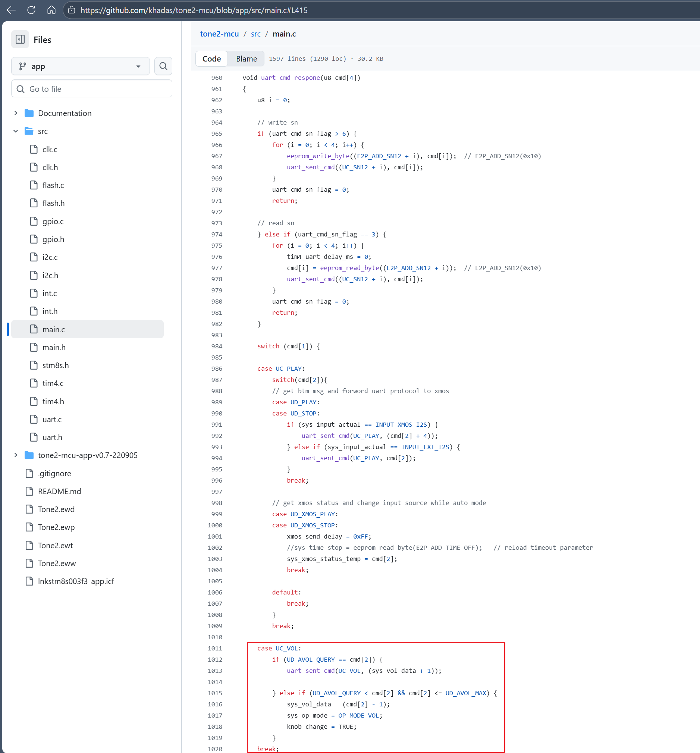Open uart.c in the file tree

click(52, 419)
